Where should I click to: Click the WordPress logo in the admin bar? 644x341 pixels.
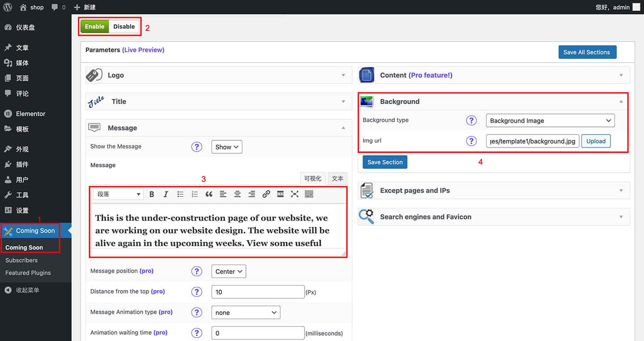(x=7, y=7)
